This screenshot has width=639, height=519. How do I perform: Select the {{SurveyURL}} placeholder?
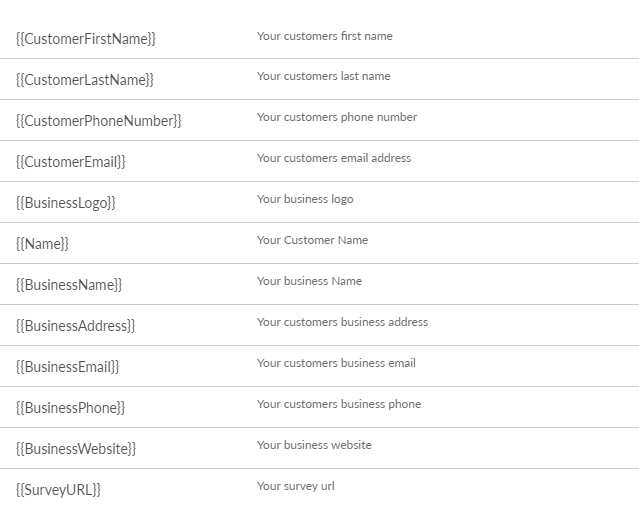point(58,490)
